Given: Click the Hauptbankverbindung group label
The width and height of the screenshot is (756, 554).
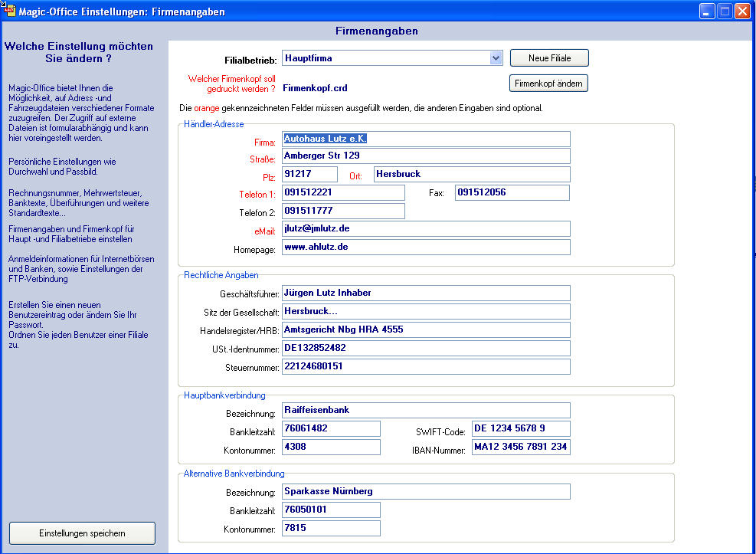Looking at the screenshot, I should pos(224,395).
